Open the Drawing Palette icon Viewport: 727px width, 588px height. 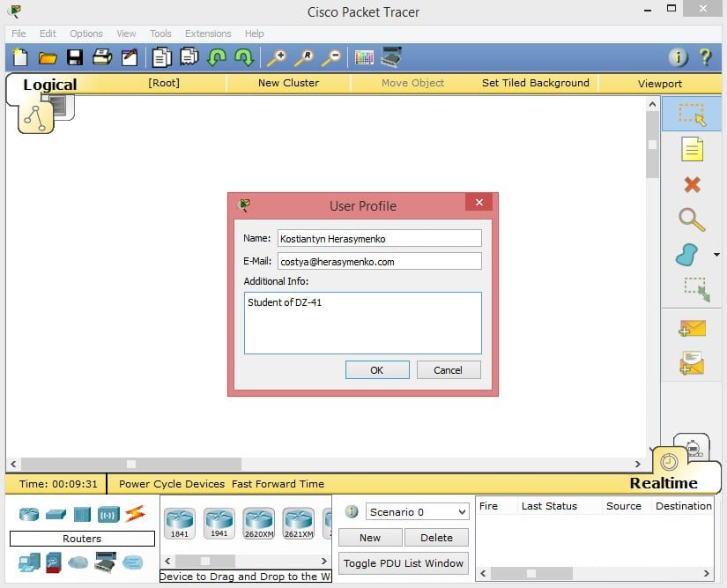pyautogui.click(x=364, y=57)
